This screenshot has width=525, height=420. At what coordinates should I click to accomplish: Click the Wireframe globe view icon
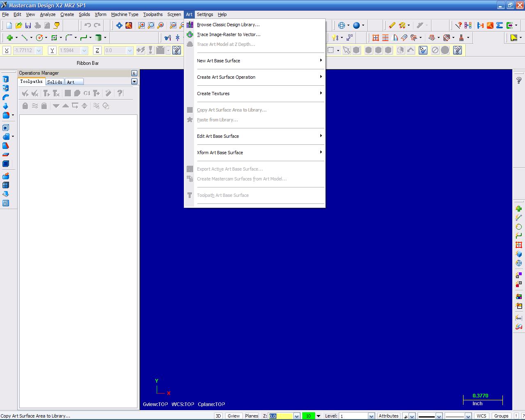(x=342, y=25)
